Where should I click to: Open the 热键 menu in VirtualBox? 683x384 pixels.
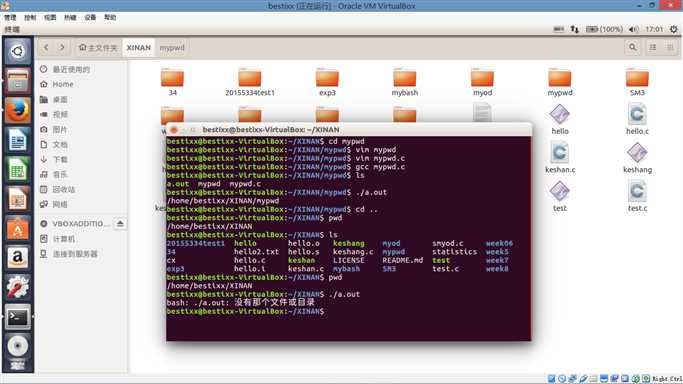70,17
